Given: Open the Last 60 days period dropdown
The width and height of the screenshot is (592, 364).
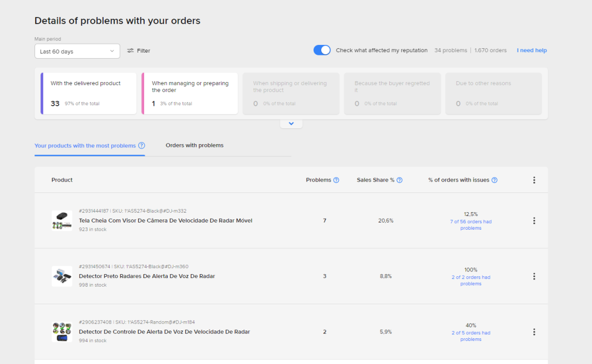Looking at the screenshot, I should 77,52.
